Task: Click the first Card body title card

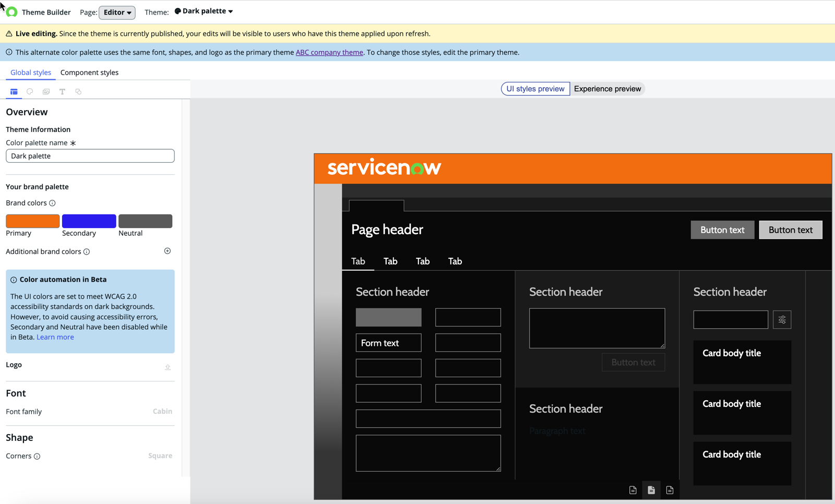Action: pyautogui.click(x=742, y=363)
